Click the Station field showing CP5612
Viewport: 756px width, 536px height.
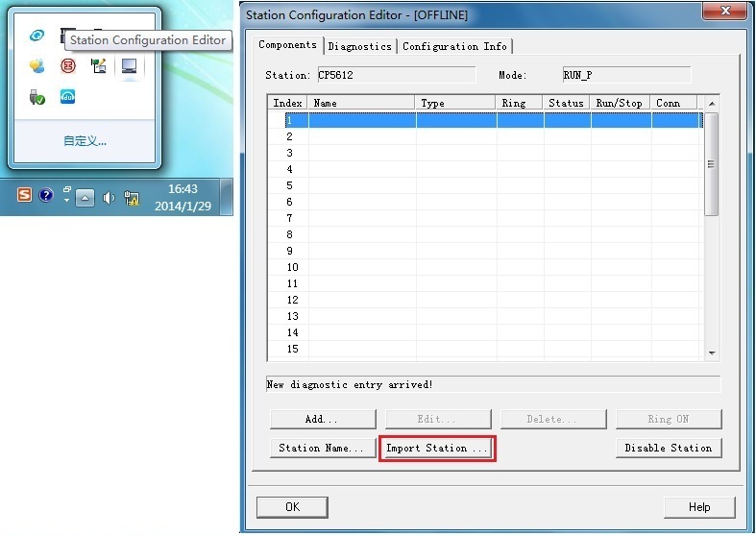pyautogui.click(x=397, y=75)
